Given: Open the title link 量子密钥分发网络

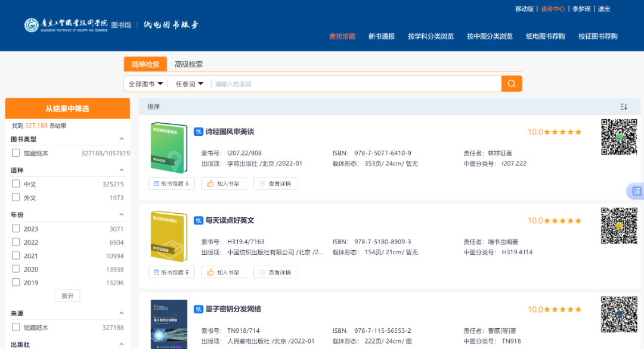Looking at the screenshot, I should click(x=233, y=309).
